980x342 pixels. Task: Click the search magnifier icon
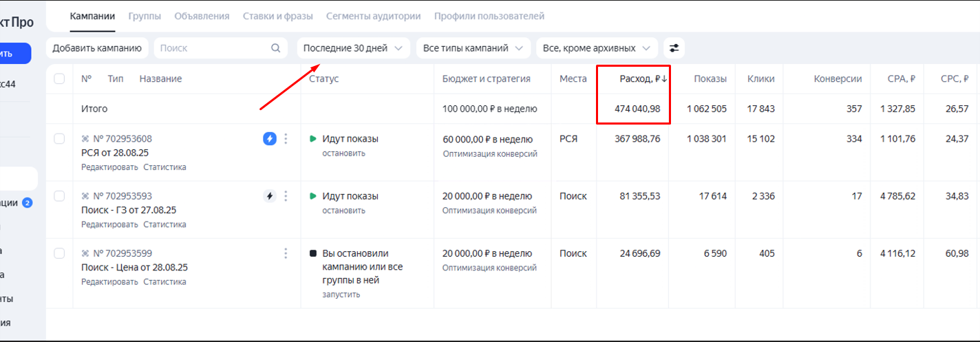pyautogui.click(x=276, y=48)
